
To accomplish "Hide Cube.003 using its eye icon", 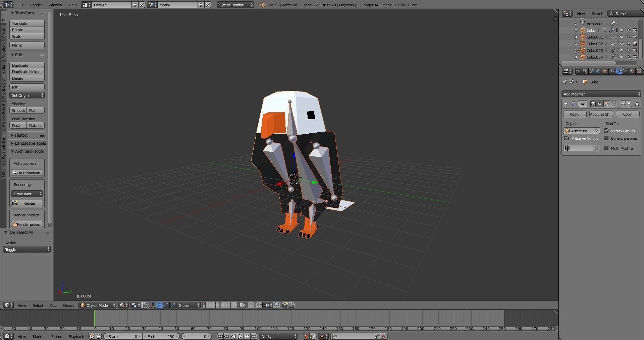I will 622,50.
